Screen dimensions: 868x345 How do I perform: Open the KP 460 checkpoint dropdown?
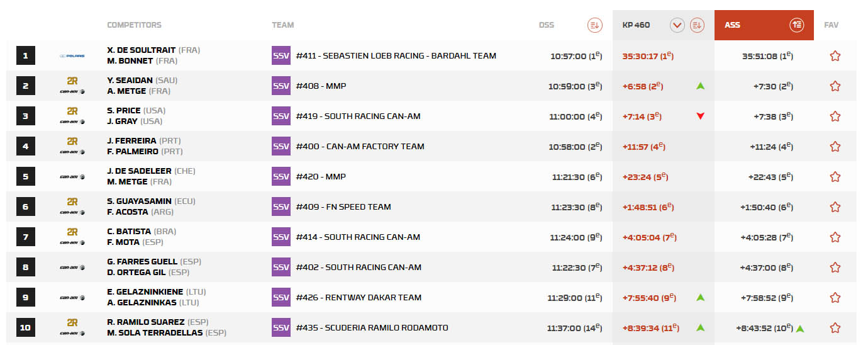pos(677,25)
